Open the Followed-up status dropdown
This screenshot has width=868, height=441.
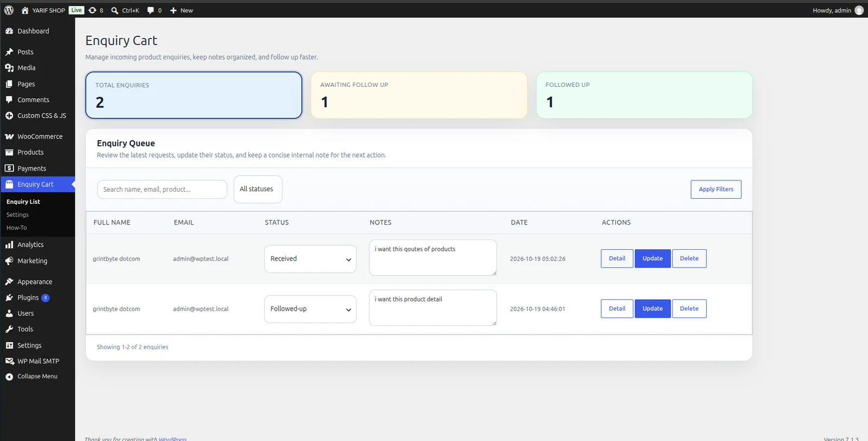coord(310,309)
